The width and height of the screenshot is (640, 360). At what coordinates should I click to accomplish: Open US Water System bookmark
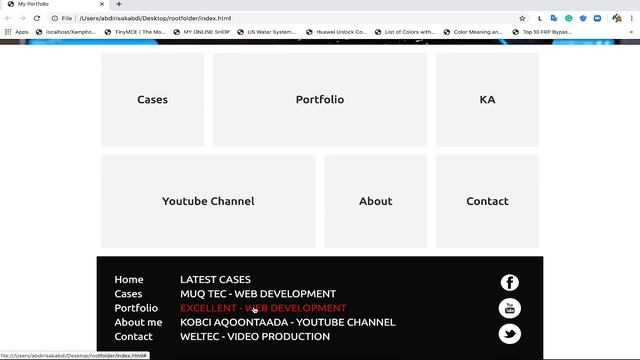click(x=267, y=32)
